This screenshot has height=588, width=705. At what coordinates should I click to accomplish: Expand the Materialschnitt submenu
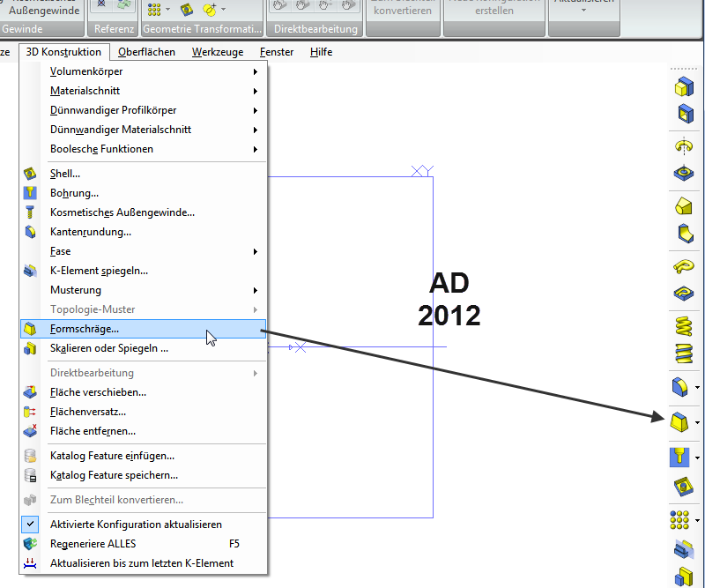(144, 91)
